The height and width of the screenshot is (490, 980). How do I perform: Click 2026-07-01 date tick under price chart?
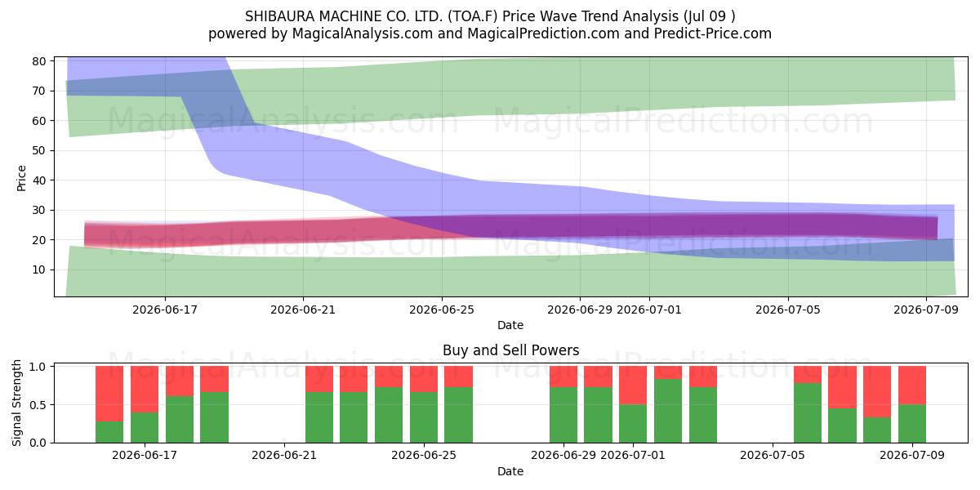click(x=649, y=310)
